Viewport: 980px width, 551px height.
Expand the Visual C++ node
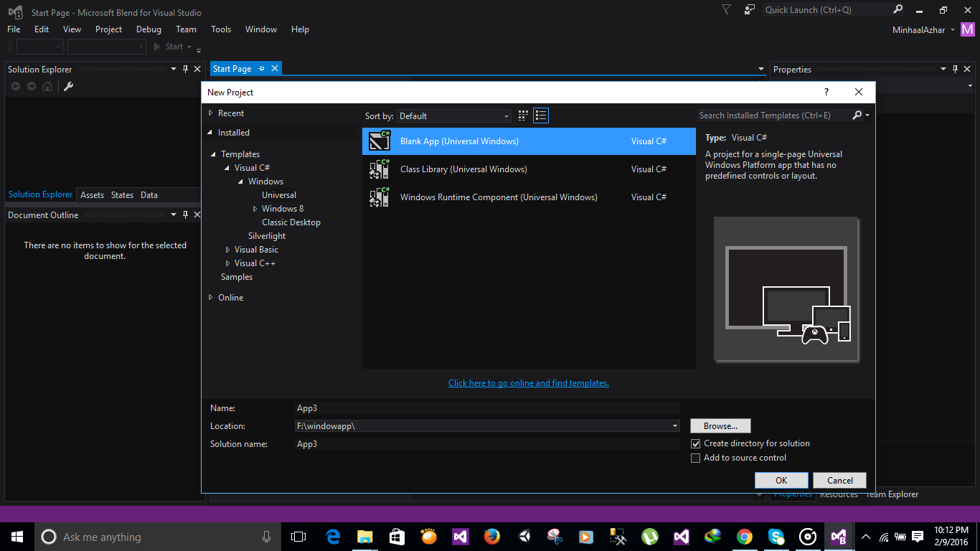[227, 263]
